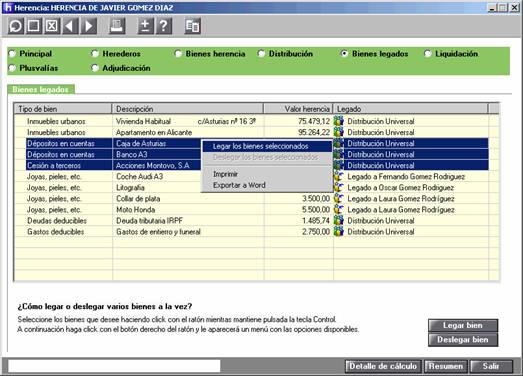Select the Adjudicación radio button
The height and width of the screenshot is (376, 523).
[95, 68]
